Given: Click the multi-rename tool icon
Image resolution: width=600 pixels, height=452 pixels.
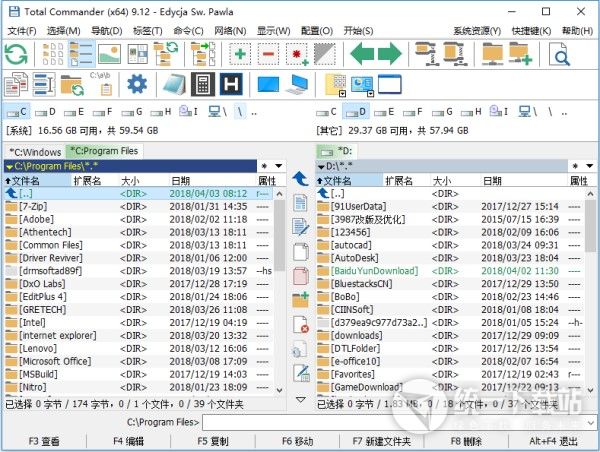Looking at the screenshot, I should click(x=44, y=84).
